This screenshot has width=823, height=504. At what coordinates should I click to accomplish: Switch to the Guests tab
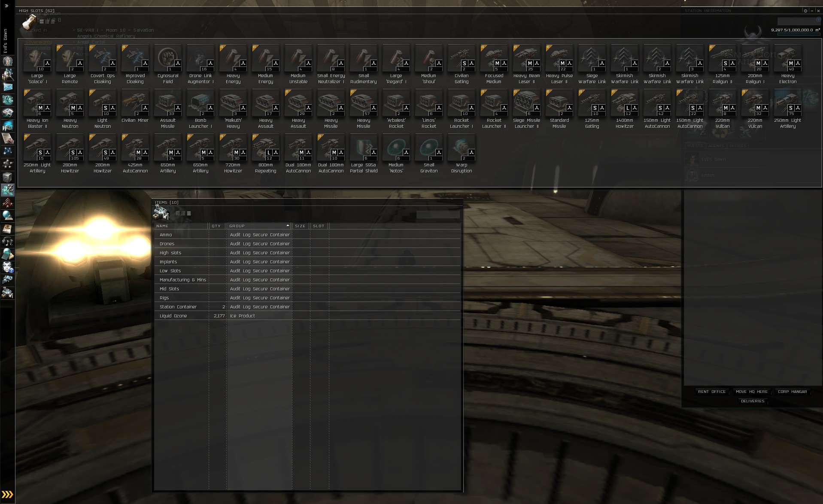coord(695,146)
